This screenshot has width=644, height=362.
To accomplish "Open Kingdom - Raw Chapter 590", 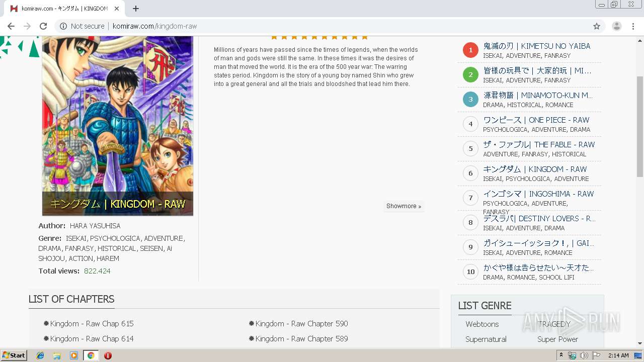I will click(301, 324).
